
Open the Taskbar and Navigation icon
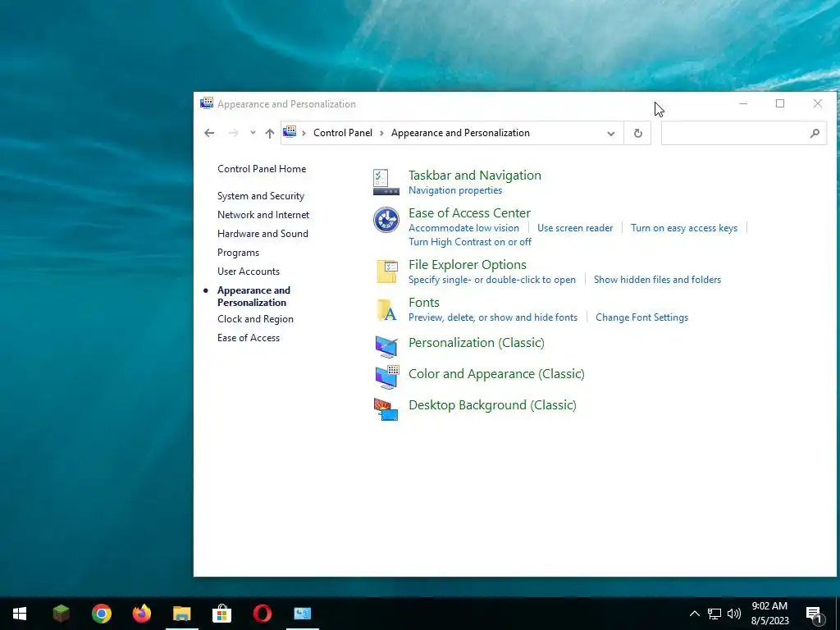tap(386, 182)
